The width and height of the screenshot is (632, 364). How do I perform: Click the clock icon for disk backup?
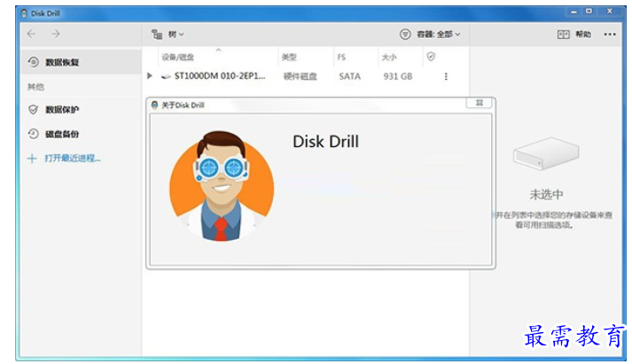pos(33,134)
